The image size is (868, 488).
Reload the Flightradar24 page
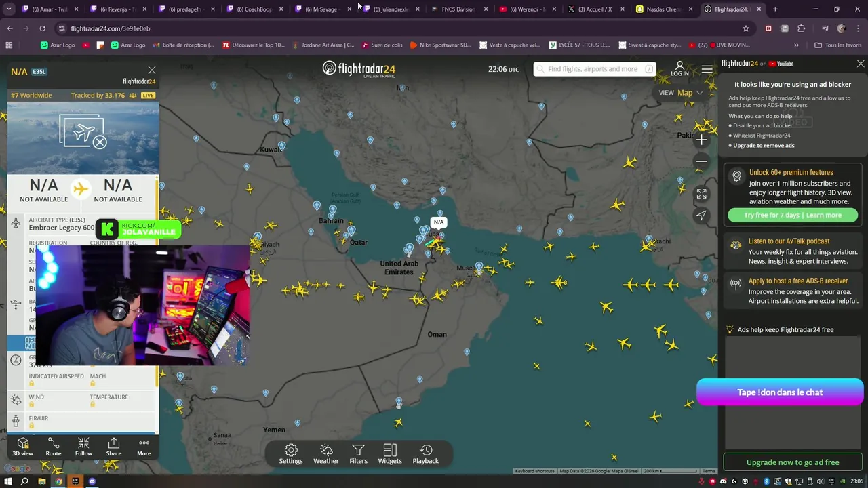point(42,28)
